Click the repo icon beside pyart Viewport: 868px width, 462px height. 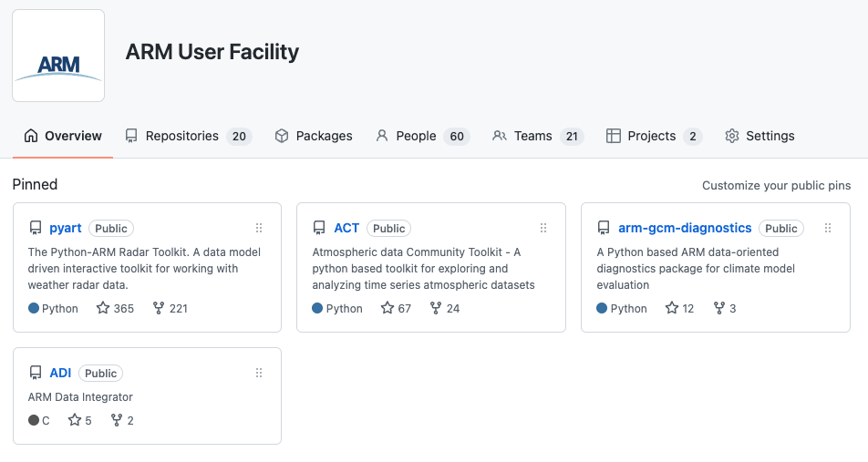click(x=36, y=228)
